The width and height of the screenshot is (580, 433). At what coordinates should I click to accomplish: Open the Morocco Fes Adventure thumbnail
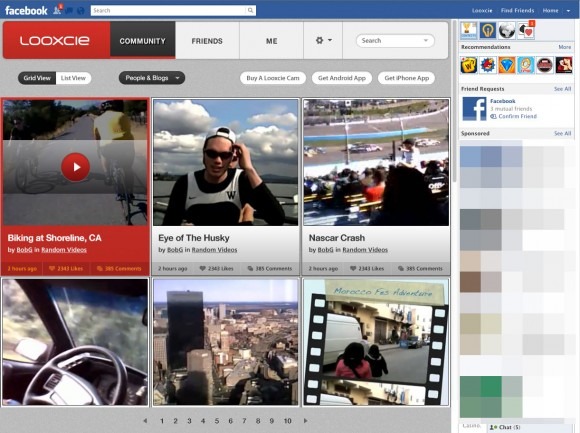(x=376, y=342)
